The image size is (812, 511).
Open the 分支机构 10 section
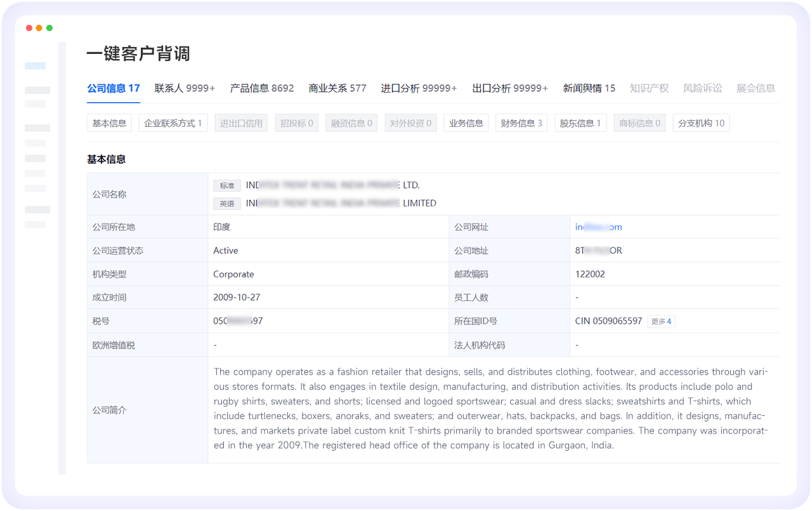coord(701,123)
